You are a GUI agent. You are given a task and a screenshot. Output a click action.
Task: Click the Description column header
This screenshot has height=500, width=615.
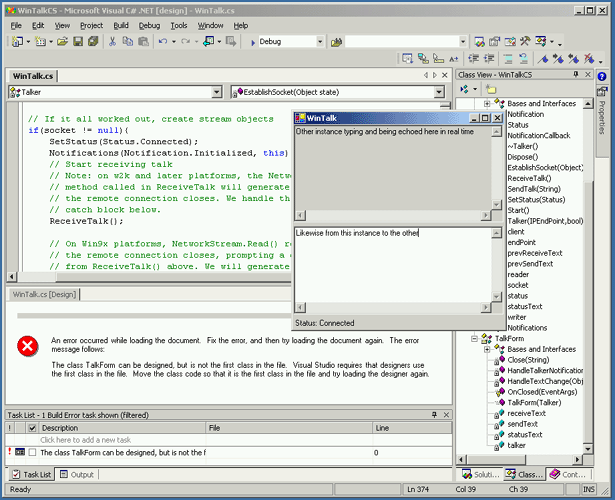122,428
